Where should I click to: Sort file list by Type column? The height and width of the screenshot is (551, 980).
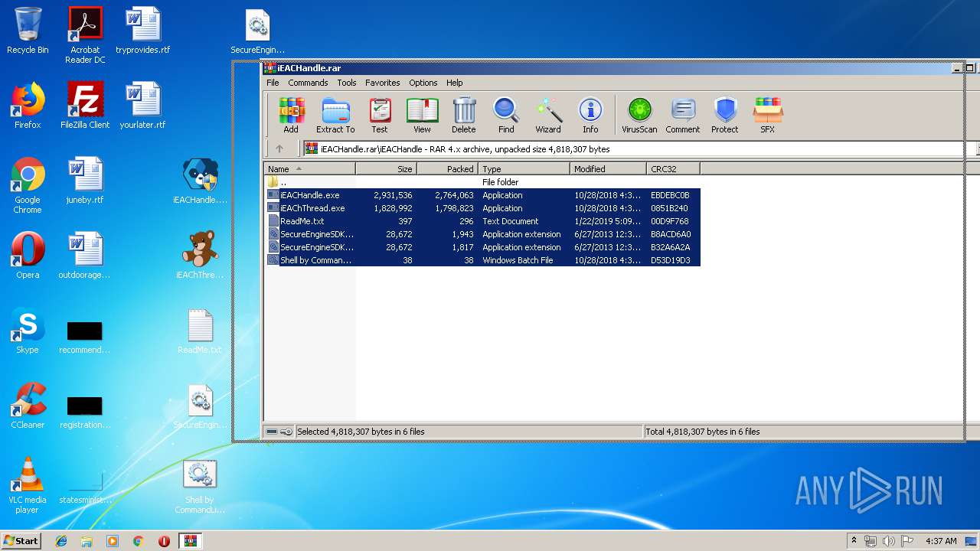(x=524, y=169)
